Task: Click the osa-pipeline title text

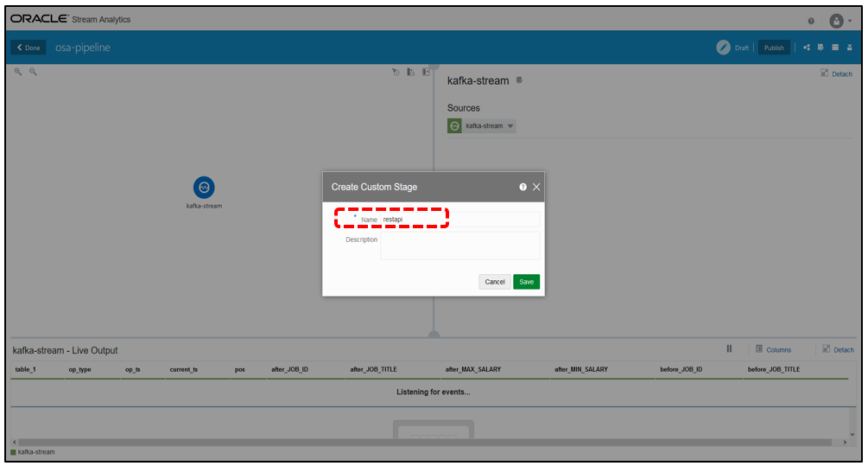Action: point(83,48)
